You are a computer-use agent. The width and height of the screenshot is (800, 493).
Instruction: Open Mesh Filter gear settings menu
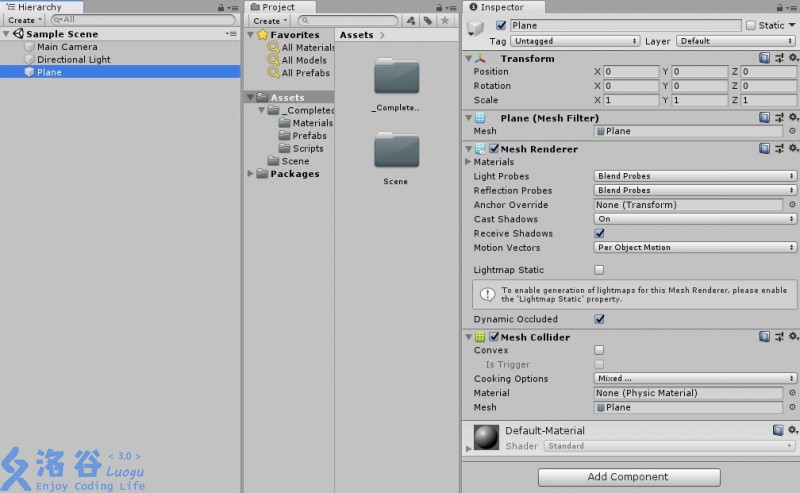793,117
